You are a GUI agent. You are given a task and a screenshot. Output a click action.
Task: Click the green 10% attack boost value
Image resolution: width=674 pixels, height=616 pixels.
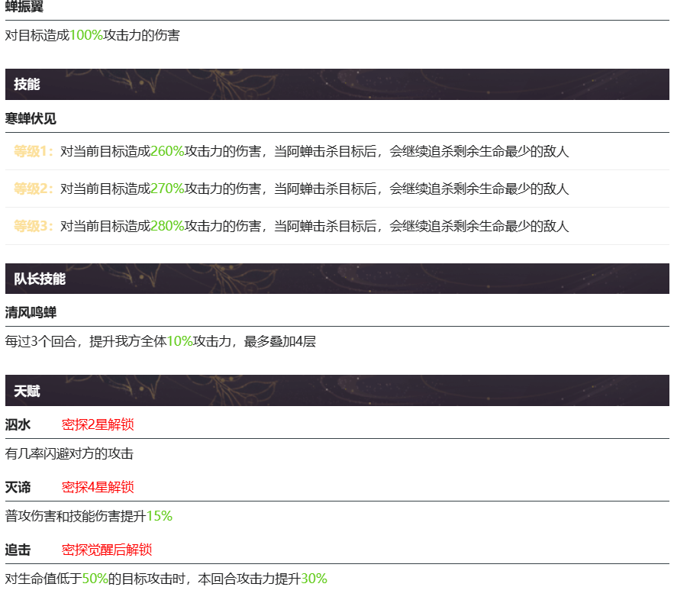(179, 341)
